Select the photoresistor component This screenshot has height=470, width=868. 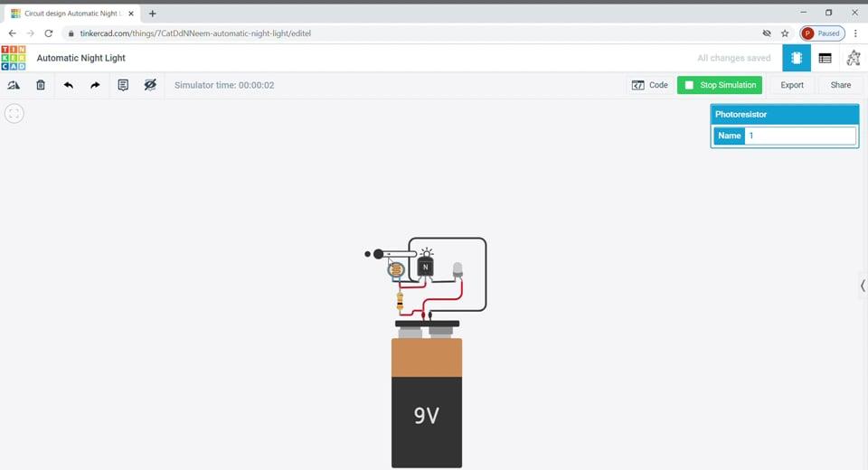pyautogui.click(x=395, y=271)
